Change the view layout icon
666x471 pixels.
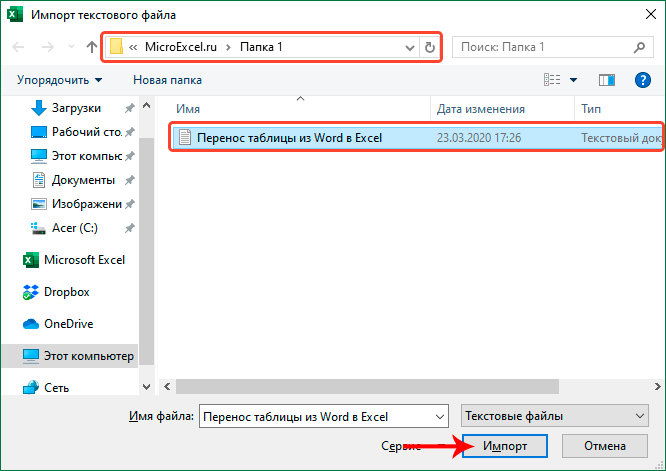pos(552,79)
